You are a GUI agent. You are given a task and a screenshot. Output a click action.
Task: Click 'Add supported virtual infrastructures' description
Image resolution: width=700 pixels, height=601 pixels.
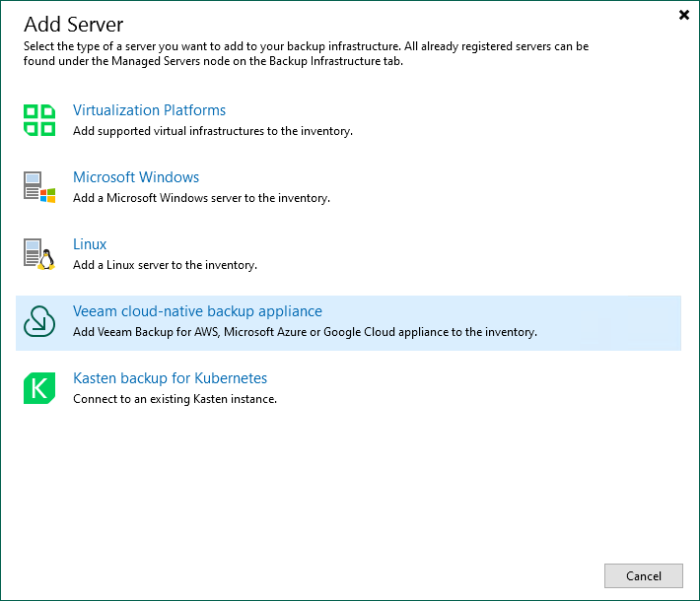[x=213, y=131]
